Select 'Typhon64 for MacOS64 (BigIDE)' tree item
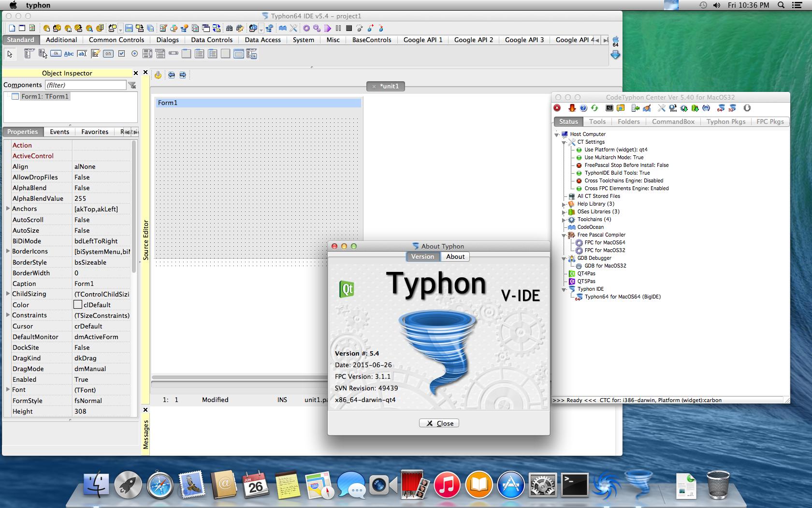 pyautogui.click(x=623, y=297)
